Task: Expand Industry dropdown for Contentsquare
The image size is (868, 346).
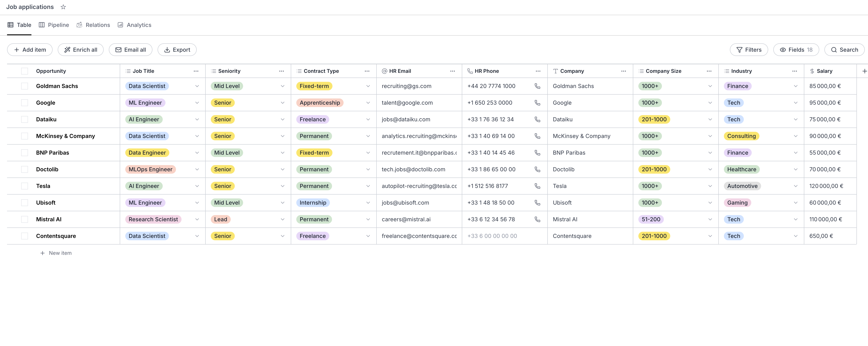Action: point(796,236)
